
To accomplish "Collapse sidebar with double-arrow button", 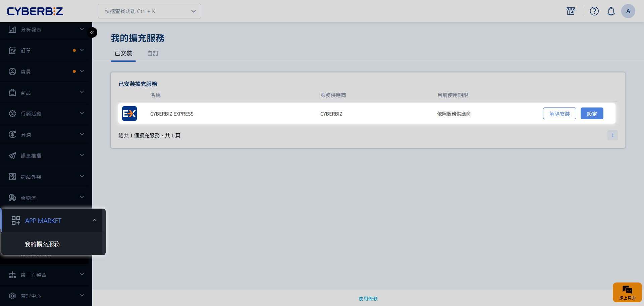I will 92,33.
